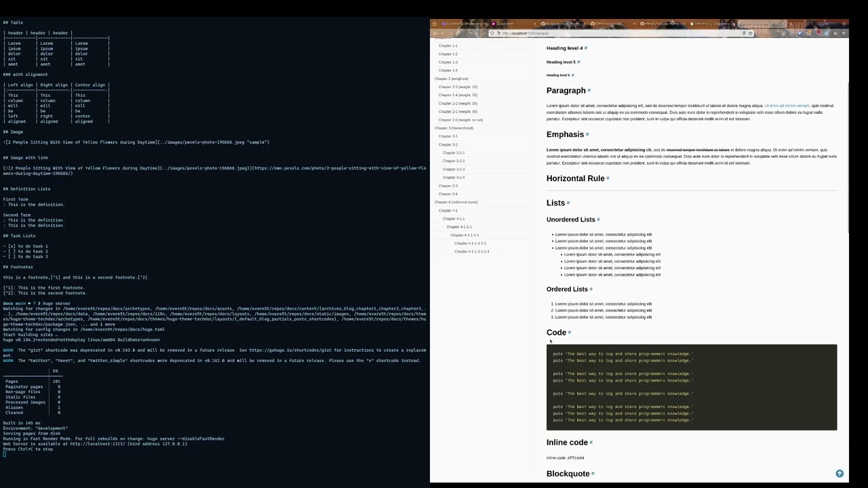Click first code line in code block
Viewport: 868px width, 488px height.
pos(623,354)
